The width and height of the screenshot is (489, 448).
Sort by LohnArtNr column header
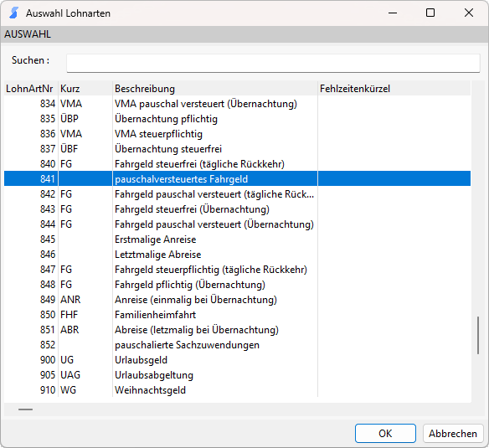click(x=30, y=89)
